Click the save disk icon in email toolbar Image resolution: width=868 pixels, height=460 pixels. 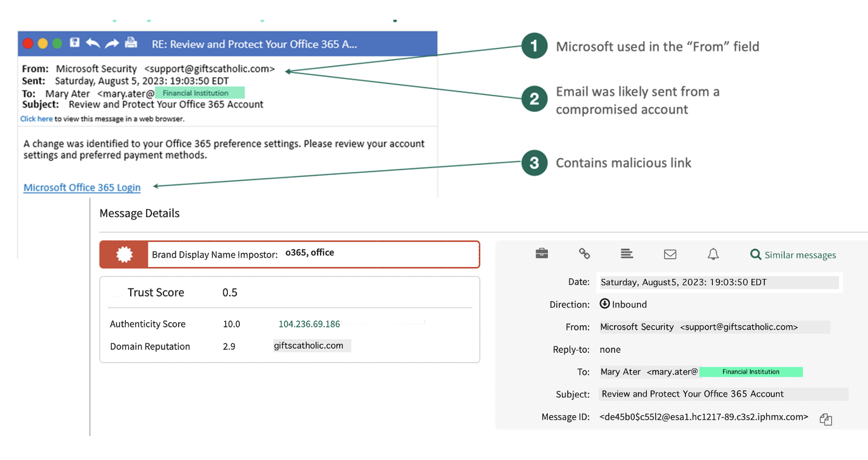(75, 43)
